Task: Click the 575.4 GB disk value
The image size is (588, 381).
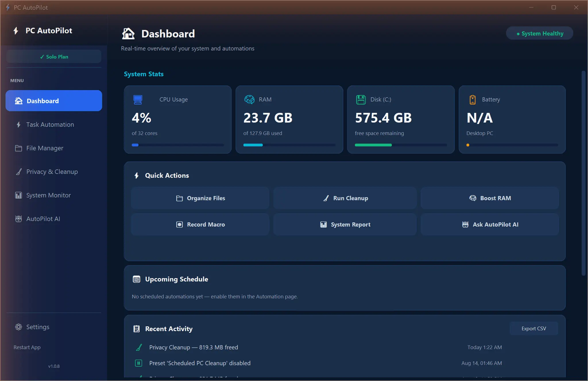Action: pyautogui.click(x=383, y=118)
